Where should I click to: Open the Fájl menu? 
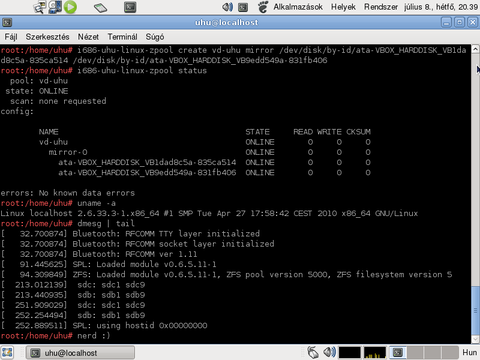(x=11, y=37)
